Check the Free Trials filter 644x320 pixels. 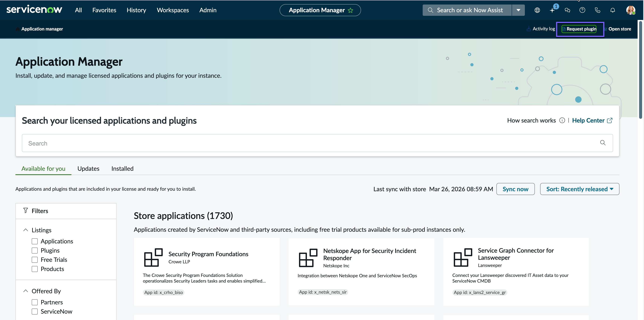click(35, 260)
